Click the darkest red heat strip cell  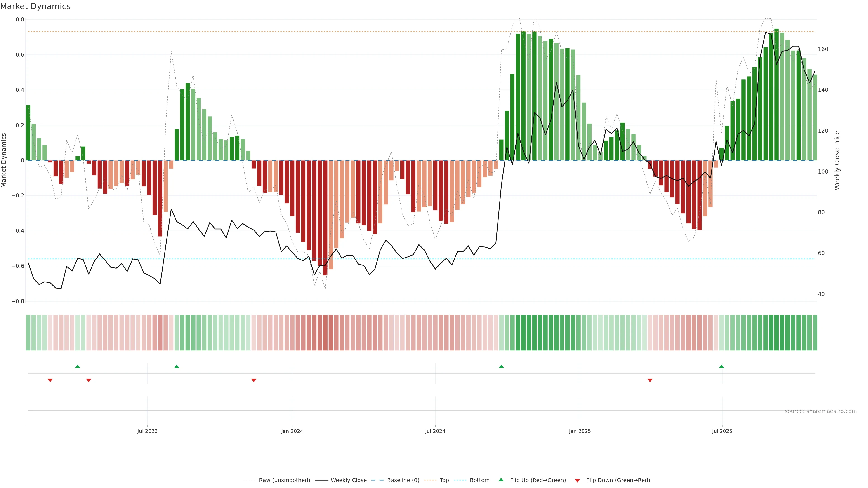click(325, 332)
